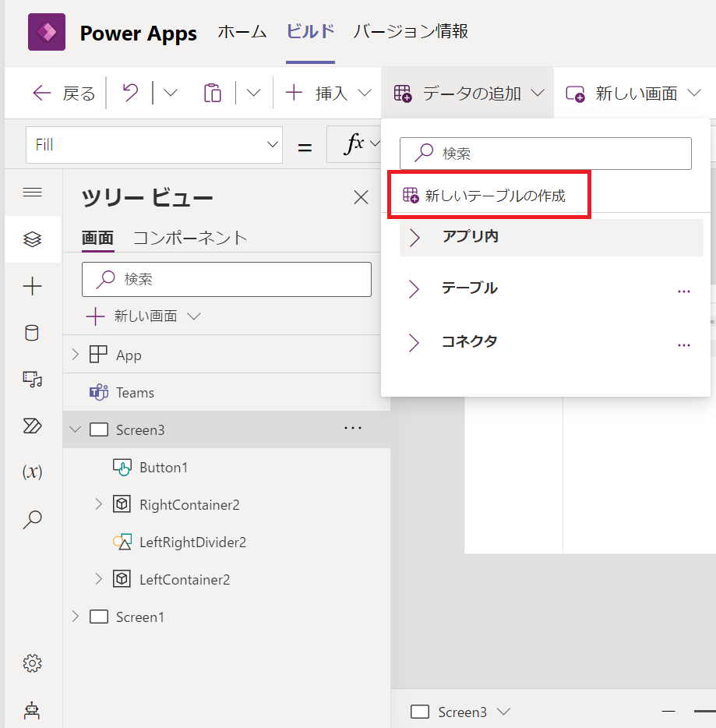Select Screen1 in the tree

tap(139, 617)
